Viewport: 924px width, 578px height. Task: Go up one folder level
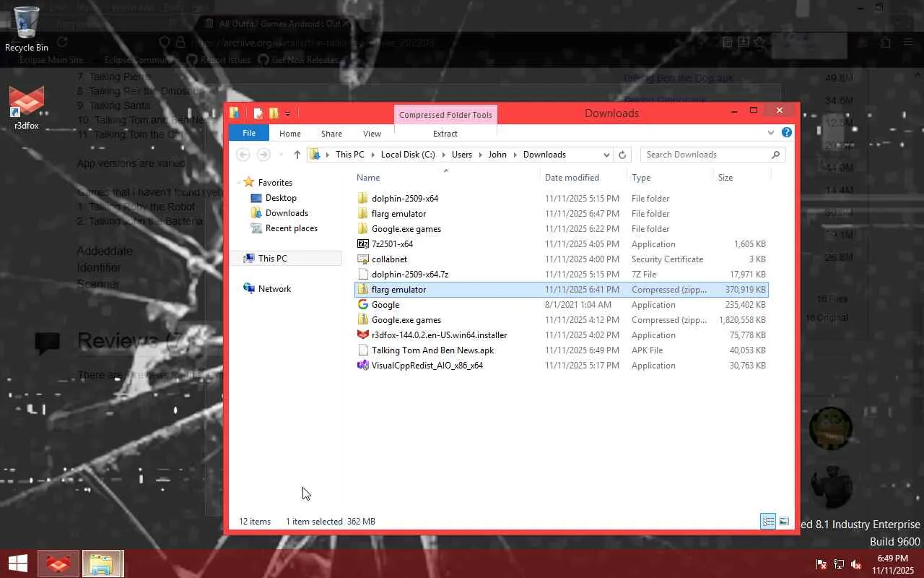pos(297,155)
